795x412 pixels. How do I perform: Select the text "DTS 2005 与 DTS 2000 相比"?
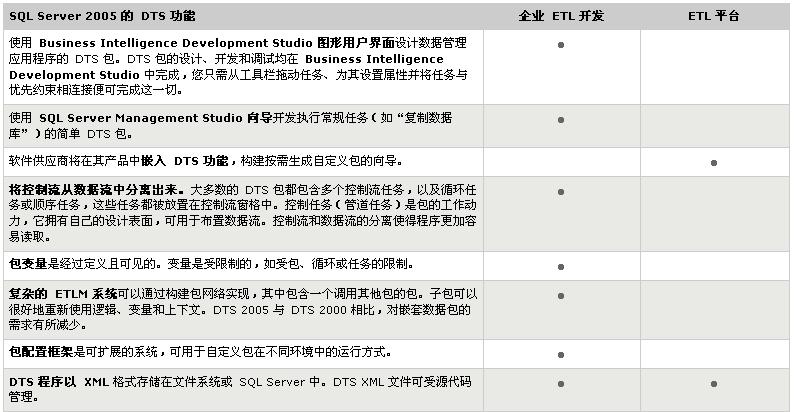click(x=294, y=310)
